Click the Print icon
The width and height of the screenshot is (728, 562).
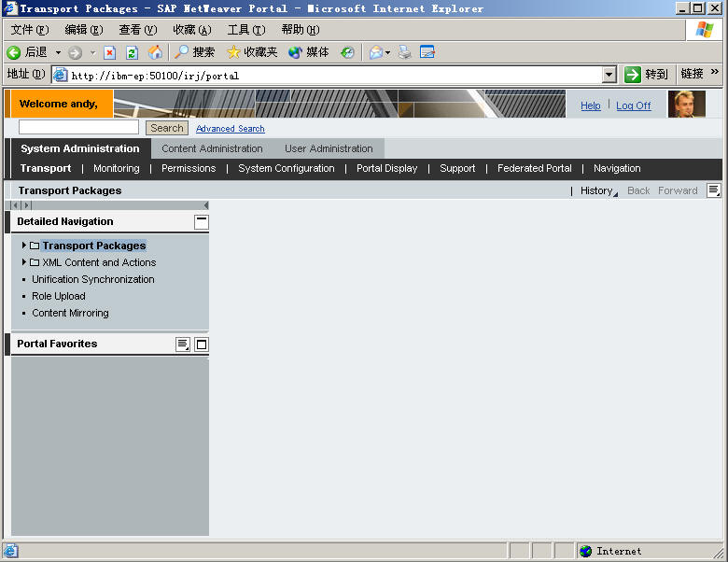click(405, 52)
